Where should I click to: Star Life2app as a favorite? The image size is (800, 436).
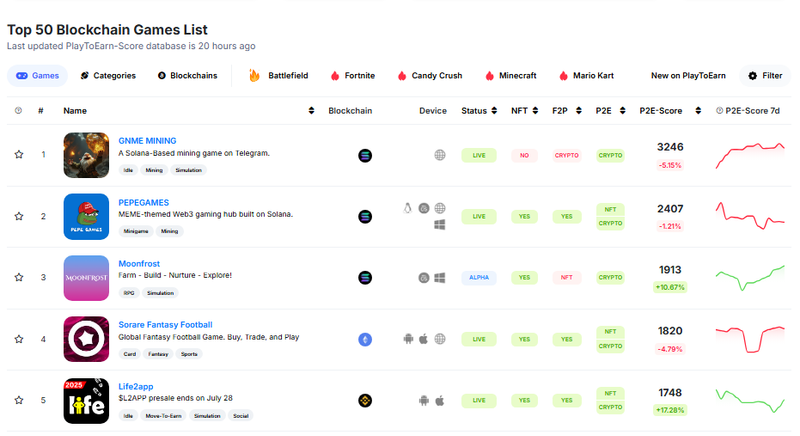click(19, 400)
